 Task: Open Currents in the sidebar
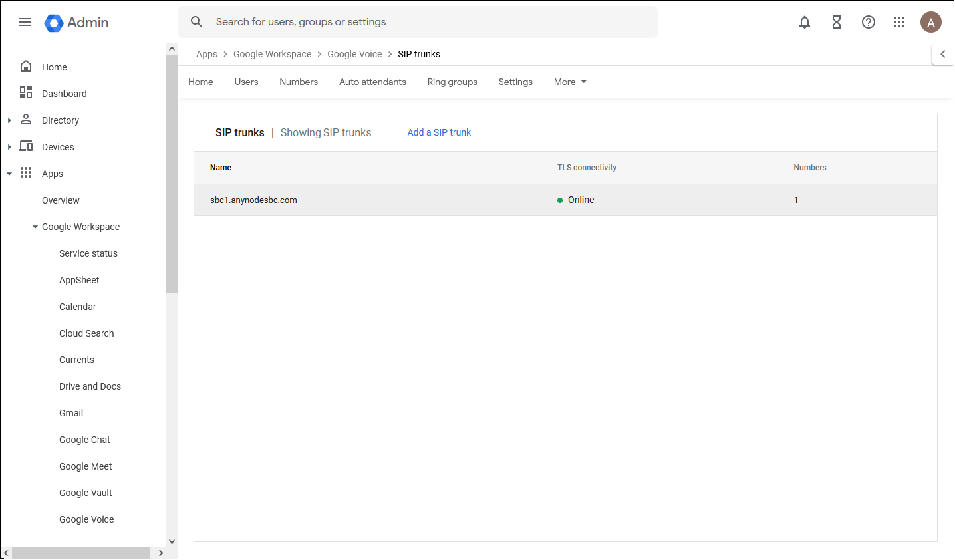(x=76, y=360)
